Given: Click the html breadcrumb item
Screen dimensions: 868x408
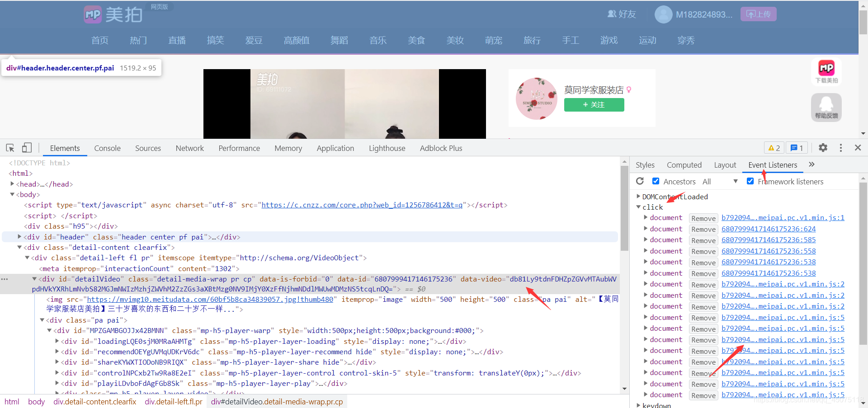Looking at the screenshot, I should 12,402.
